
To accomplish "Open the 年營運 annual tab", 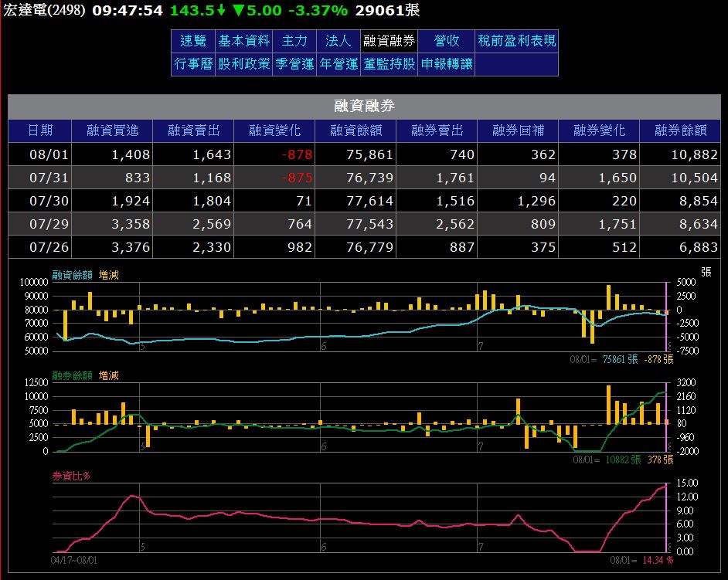I will [338, 64].
